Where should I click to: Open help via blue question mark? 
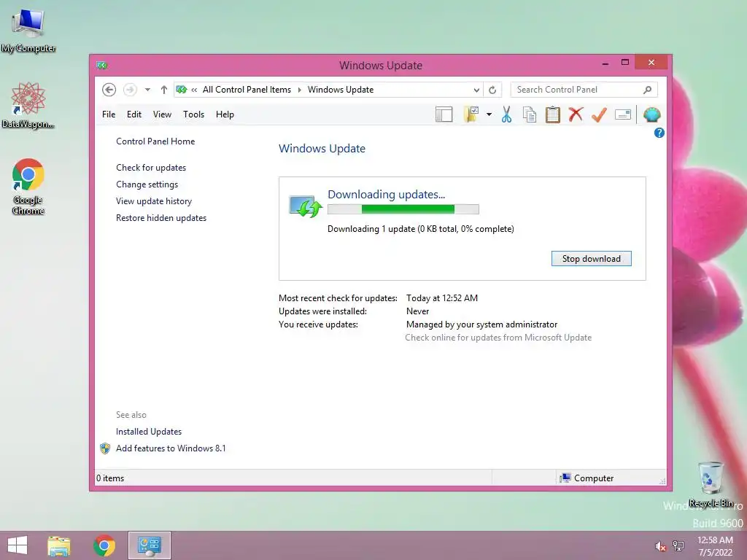pos(659,133)
